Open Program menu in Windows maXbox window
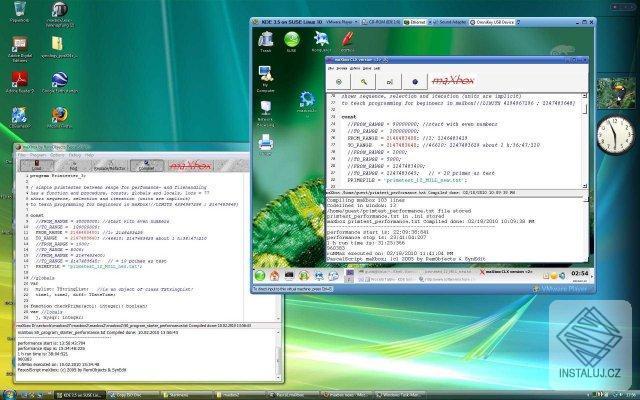640x400 pixels. [38, 155]
